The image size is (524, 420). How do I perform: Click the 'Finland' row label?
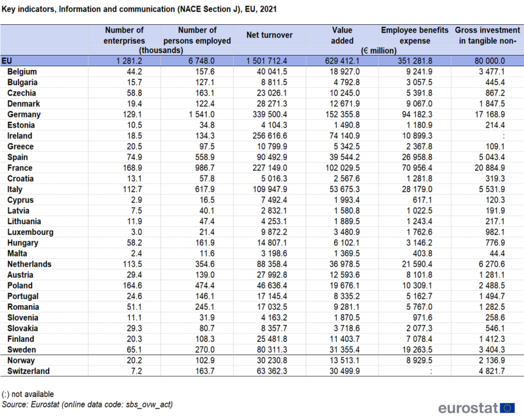point(21,339)
